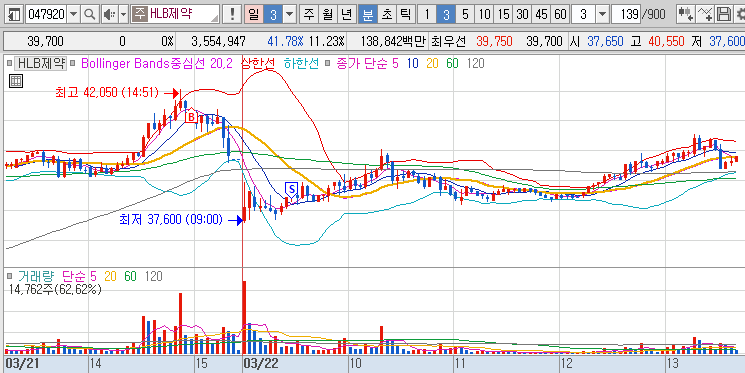
Task: Click the candle count field 139
Action: (626, 14)
